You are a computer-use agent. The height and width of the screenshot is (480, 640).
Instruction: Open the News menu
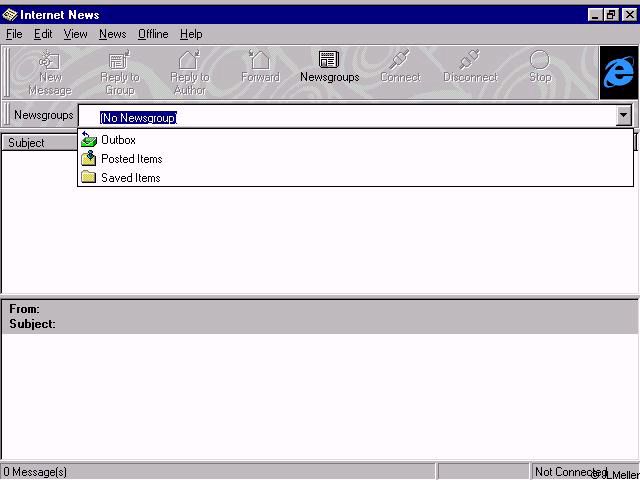pos(113,34)
